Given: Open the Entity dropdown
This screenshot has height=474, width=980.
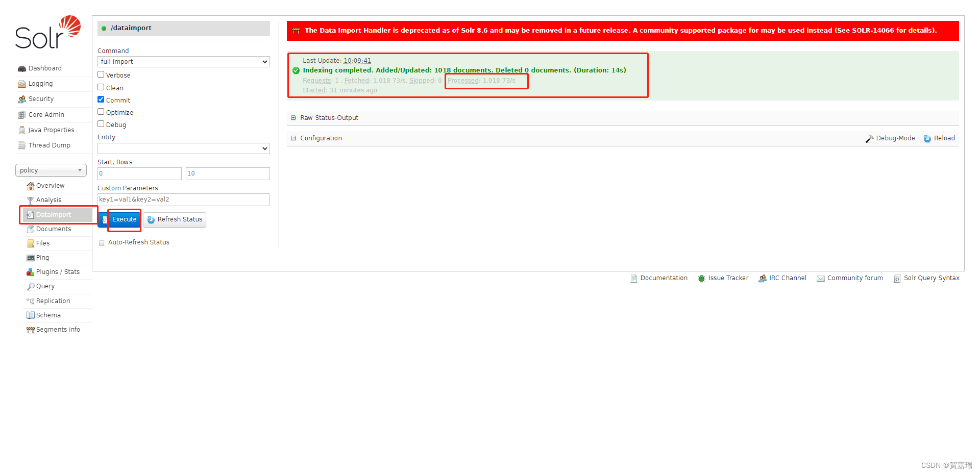Looking at the screenshot, I should tap(184, 148).
